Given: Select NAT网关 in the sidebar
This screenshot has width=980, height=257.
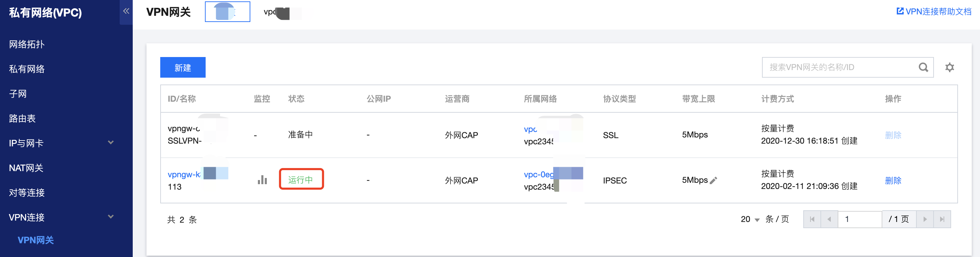Looking at the screenshot, I should [26, 168].
